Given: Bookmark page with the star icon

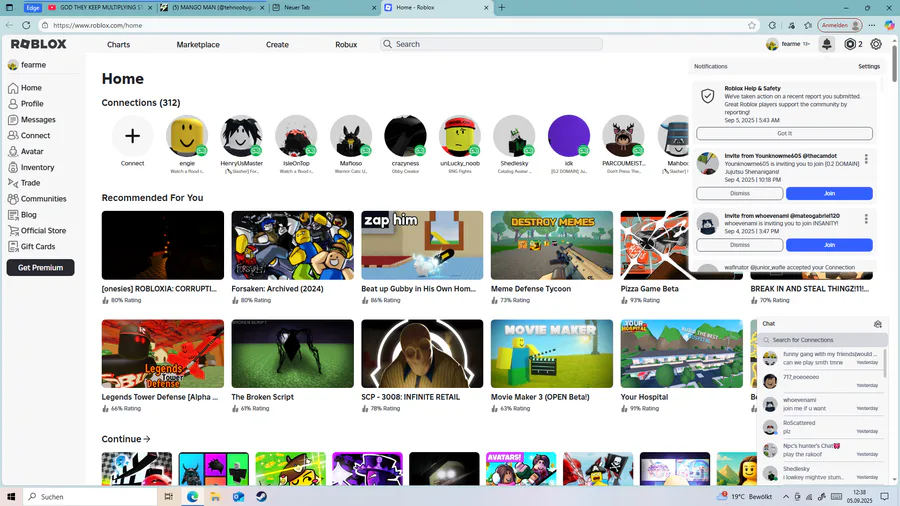Looking at the screenshot, I should point(752,25).
